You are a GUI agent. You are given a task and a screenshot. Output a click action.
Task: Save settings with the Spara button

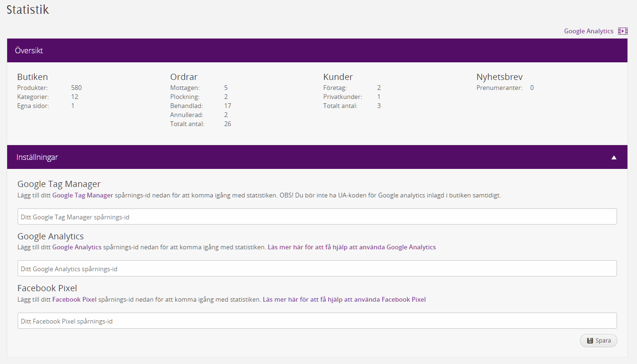click(598, 341)
